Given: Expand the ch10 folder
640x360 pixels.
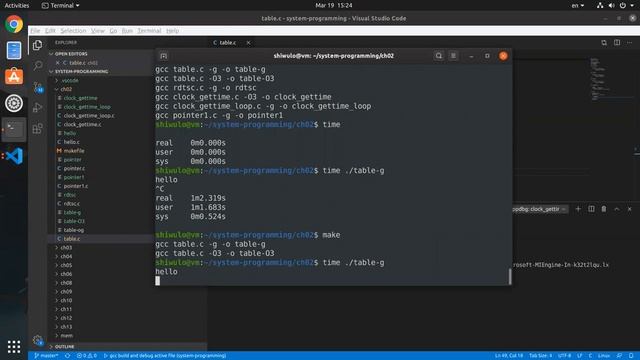Looking at the screenshot, I should click(64, 300).
